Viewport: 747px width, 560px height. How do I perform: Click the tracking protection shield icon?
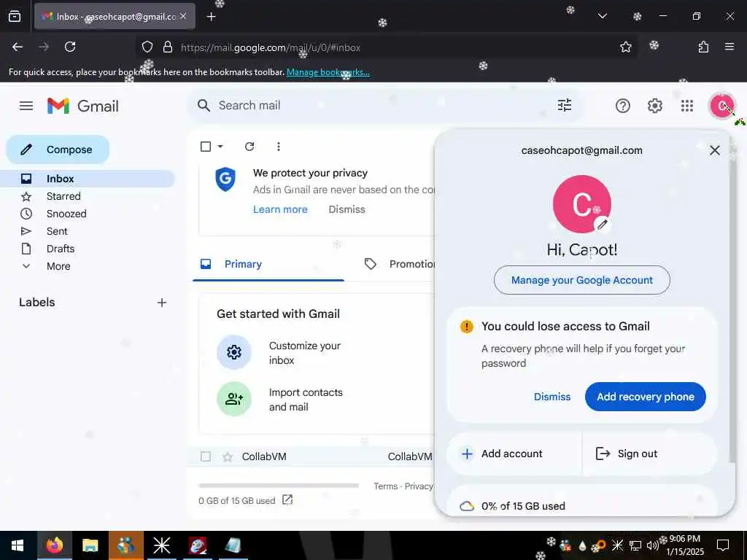point(147,47)
